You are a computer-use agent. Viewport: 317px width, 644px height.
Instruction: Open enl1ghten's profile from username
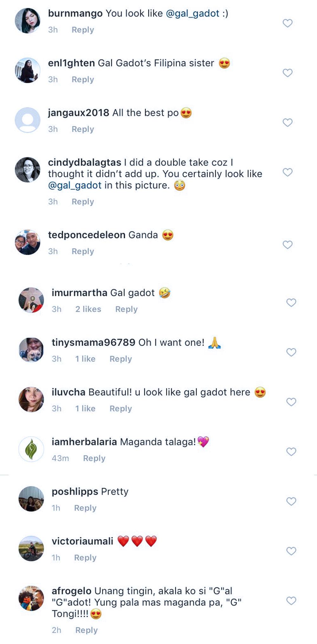pyautogui.click(x=71, y=63)
